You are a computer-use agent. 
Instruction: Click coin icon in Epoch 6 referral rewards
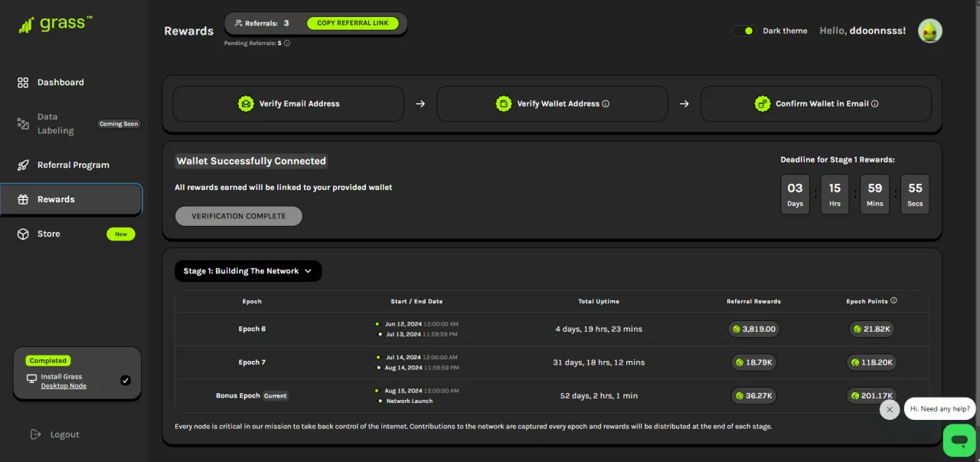coord(737,329)
